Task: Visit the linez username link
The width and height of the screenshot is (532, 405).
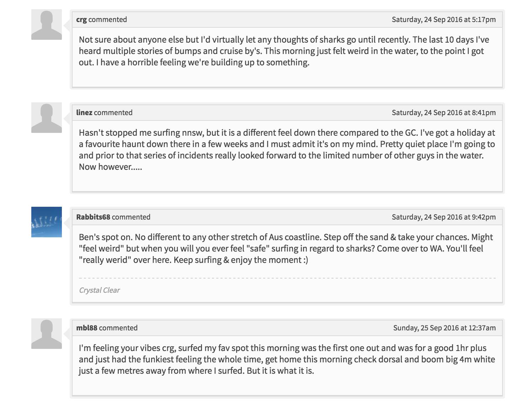Action: pos(84,113)
